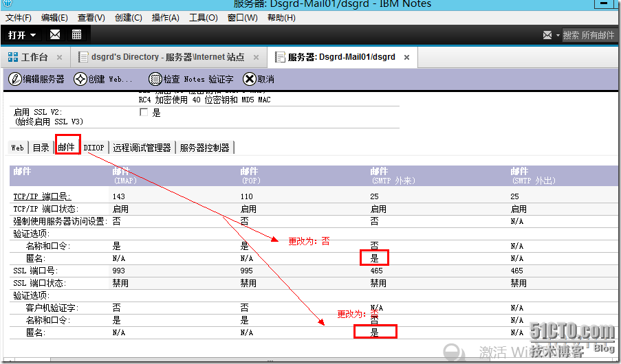Switch to the Web sub-tab
Screen dimensions: 621x364
17,148
